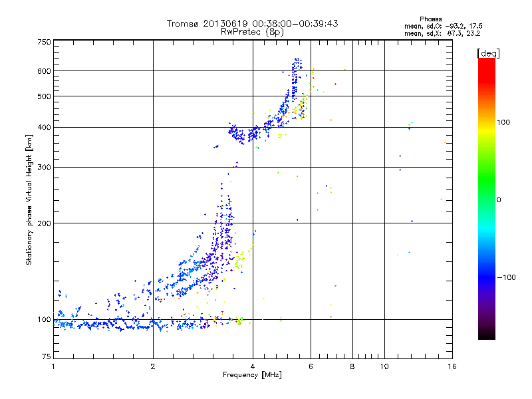Pick the yellow band at colorbar 100
This screenshot has width=532, height=399.
(x=487, y=127)
